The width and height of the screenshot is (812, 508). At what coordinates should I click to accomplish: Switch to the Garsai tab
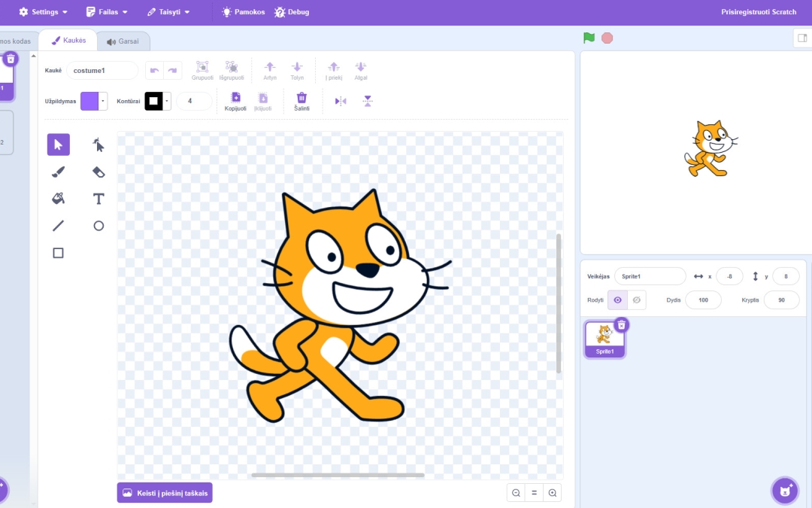pyautogui.click(x=123, y=41)
